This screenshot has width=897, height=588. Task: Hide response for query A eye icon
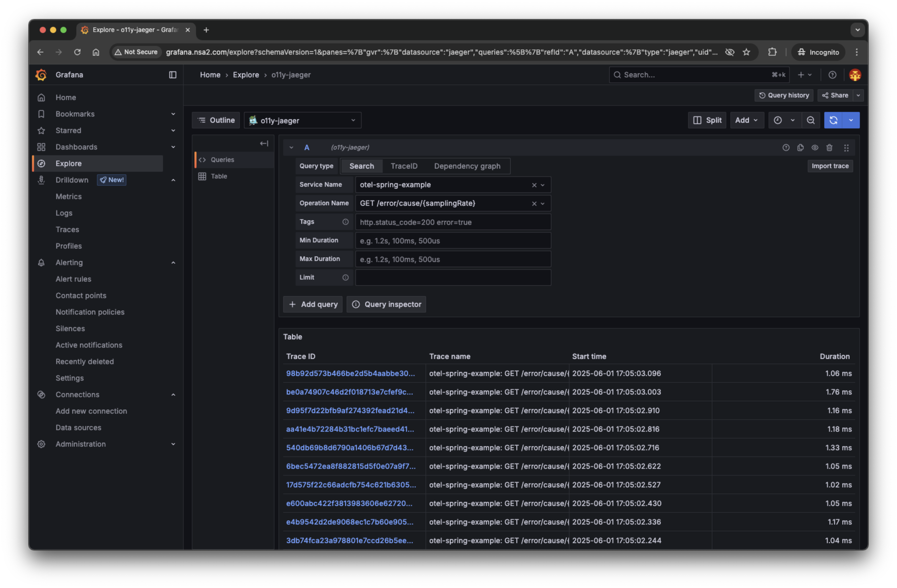[815, 147]
